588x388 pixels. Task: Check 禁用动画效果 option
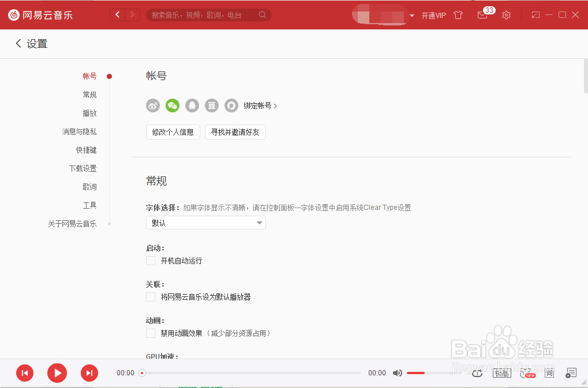tap(151, 333)
